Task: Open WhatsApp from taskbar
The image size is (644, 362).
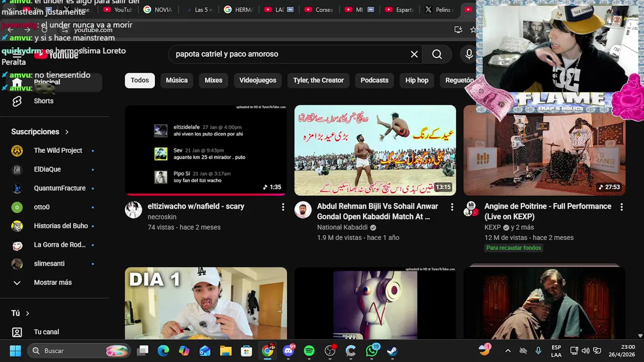Action: click(372, 350)
